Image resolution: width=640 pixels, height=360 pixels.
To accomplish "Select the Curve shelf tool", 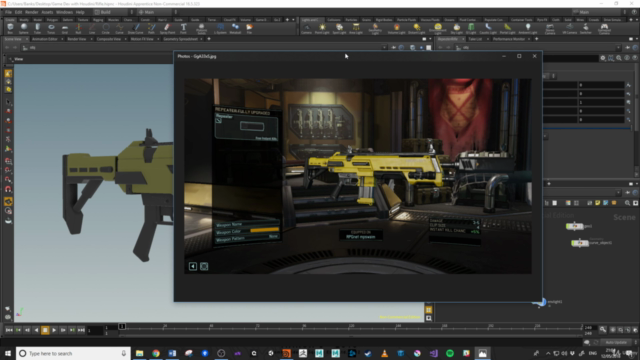I will [119, 29].
